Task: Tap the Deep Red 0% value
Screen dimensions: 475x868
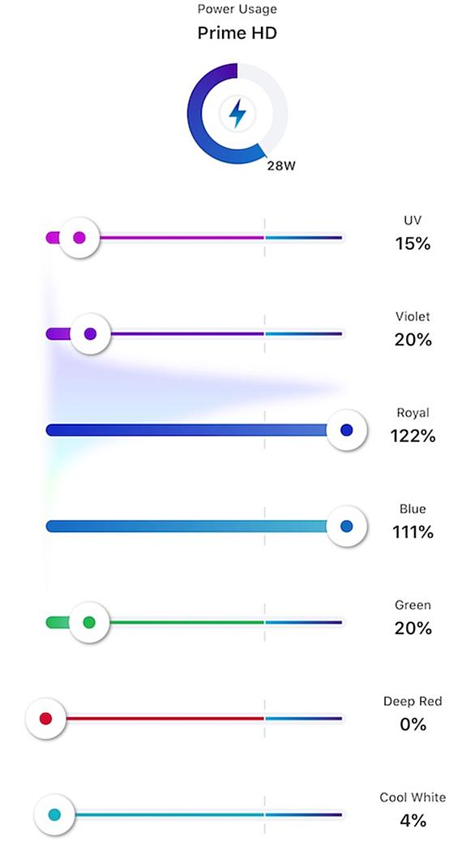Action: (413, 724)
